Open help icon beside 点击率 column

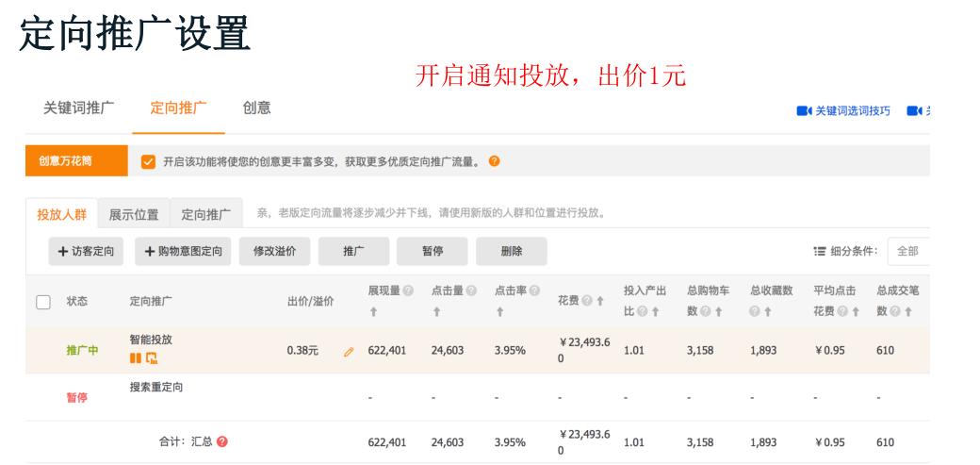click(x=534, y=291)
